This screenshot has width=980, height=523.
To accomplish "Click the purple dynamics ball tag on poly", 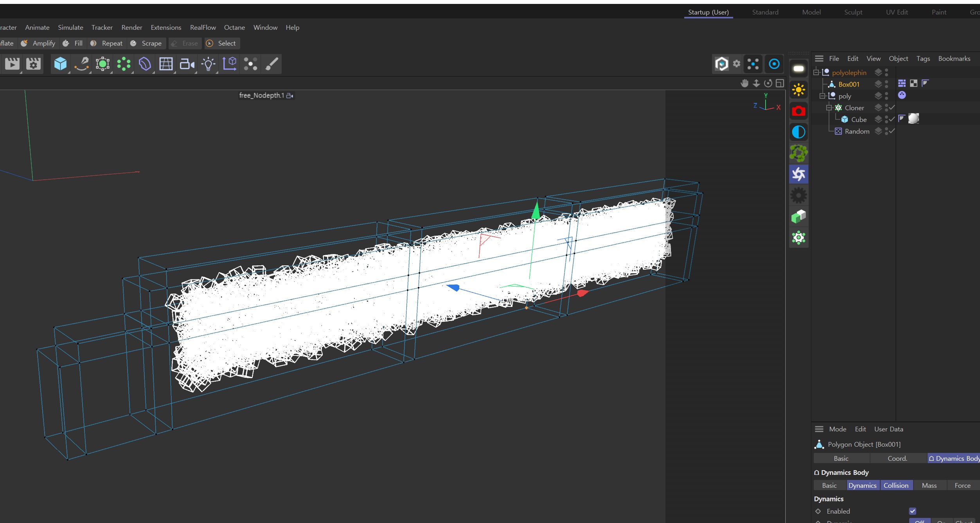I will pyautogui.click(x=902, y=95).
